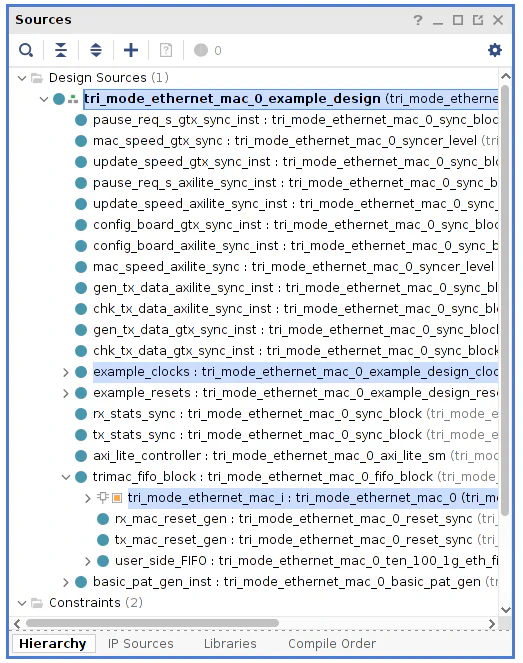The image size is (523, 663).
Task: Click the IP core icon of tri_mode_ethernet_mac_i
Action: coord(117,498)
